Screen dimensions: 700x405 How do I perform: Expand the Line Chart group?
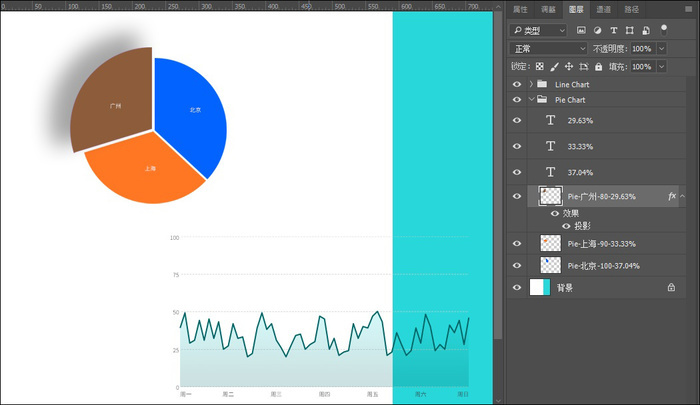531,84
